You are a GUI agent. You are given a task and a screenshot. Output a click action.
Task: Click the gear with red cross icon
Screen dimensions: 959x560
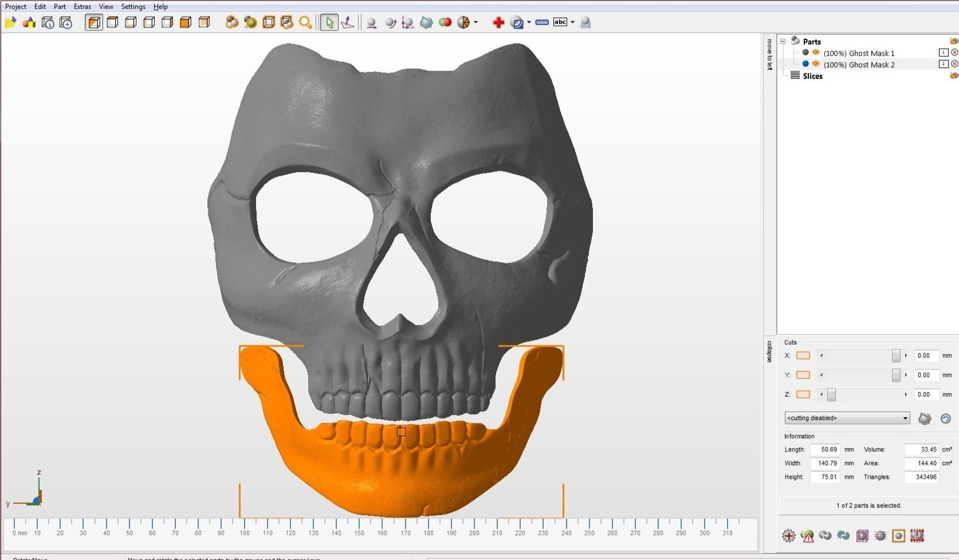click(789, 536)
